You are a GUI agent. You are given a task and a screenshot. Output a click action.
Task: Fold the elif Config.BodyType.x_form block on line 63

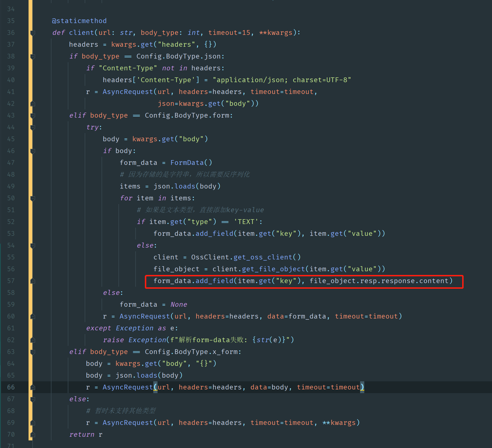[33, 352]
